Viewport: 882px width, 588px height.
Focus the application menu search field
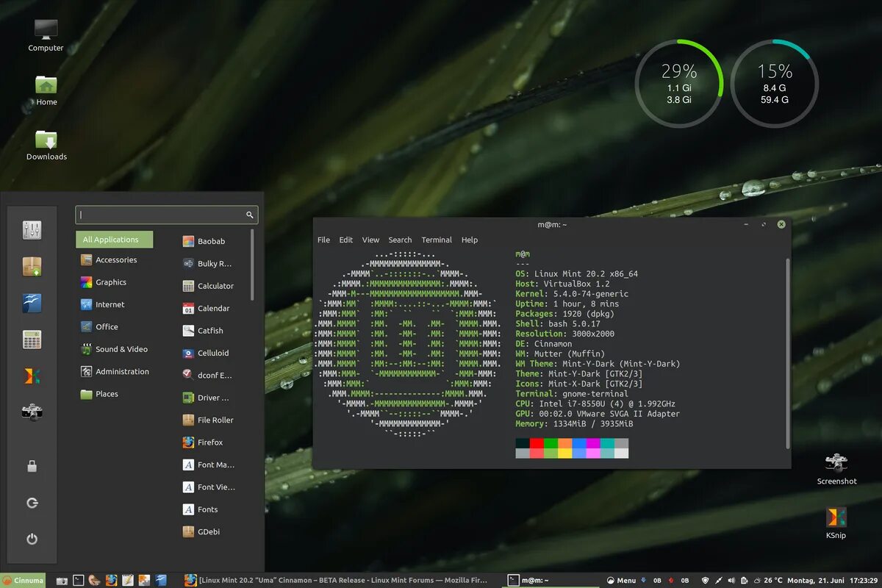[167, 215]
